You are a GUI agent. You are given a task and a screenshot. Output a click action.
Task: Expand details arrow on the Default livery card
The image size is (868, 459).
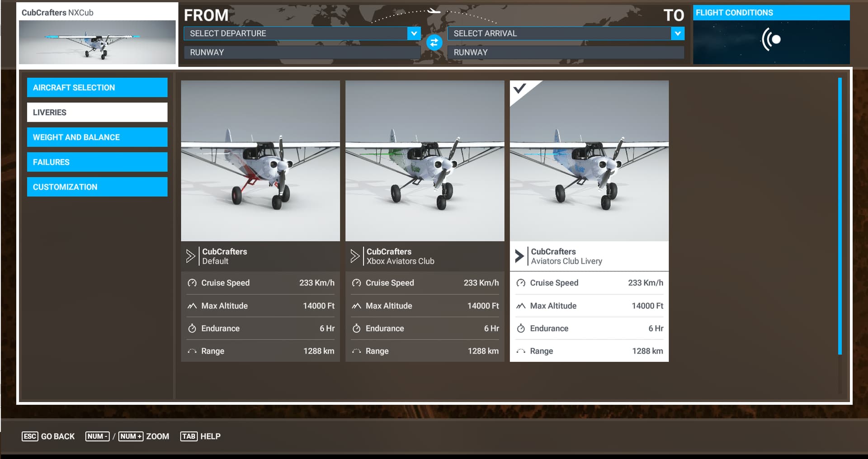[190, 256]
